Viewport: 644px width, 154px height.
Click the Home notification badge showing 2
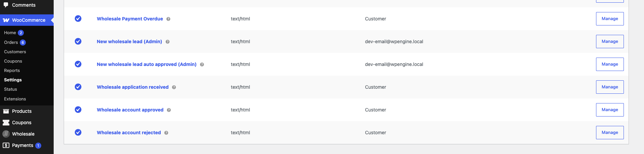21,33
